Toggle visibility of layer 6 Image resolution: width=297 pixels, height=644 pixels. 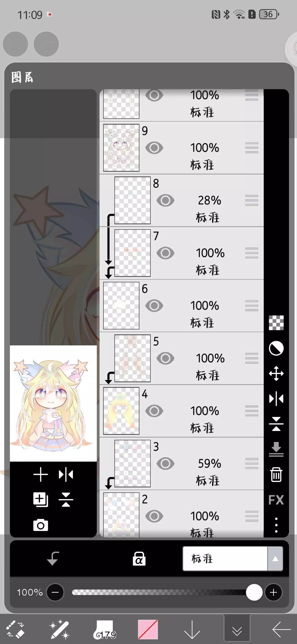click(154, 306)
